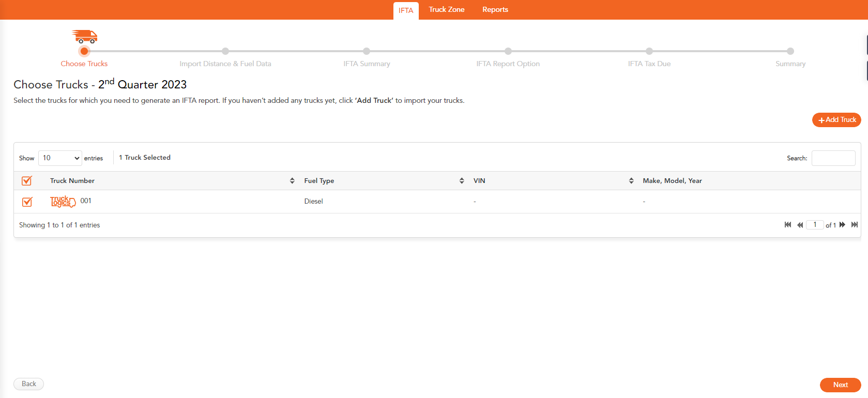Sort table by VIN column arrows
This screenshot has width=868, height=398.
tap(631, 181)
